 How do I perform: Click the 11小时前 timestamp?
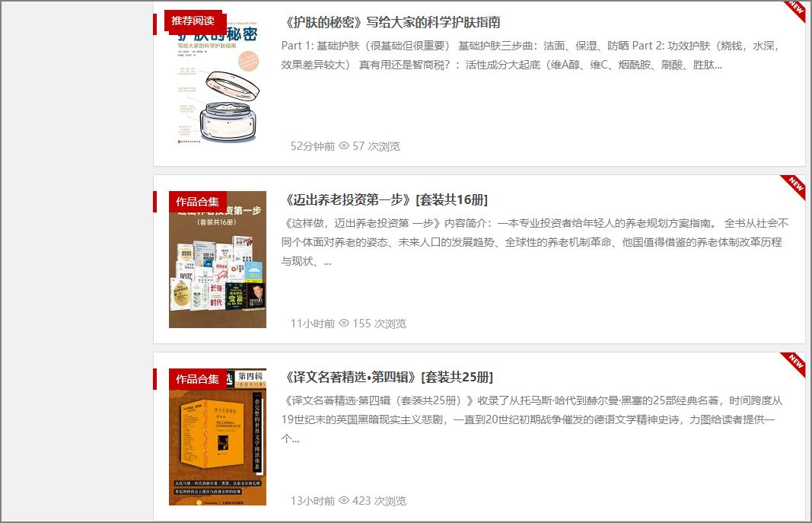(313, 324)
